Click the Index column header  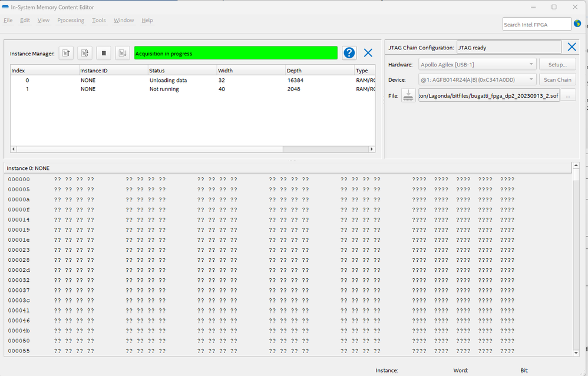pyautogui.click(x=45, y=71)
